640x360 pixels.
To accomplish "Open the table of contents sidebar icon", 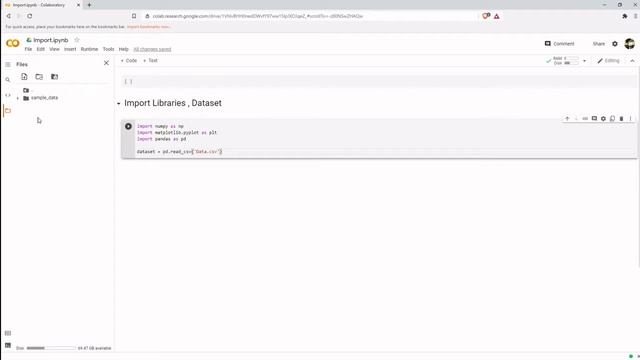I will pyautogui.click(x=8, y=64).
